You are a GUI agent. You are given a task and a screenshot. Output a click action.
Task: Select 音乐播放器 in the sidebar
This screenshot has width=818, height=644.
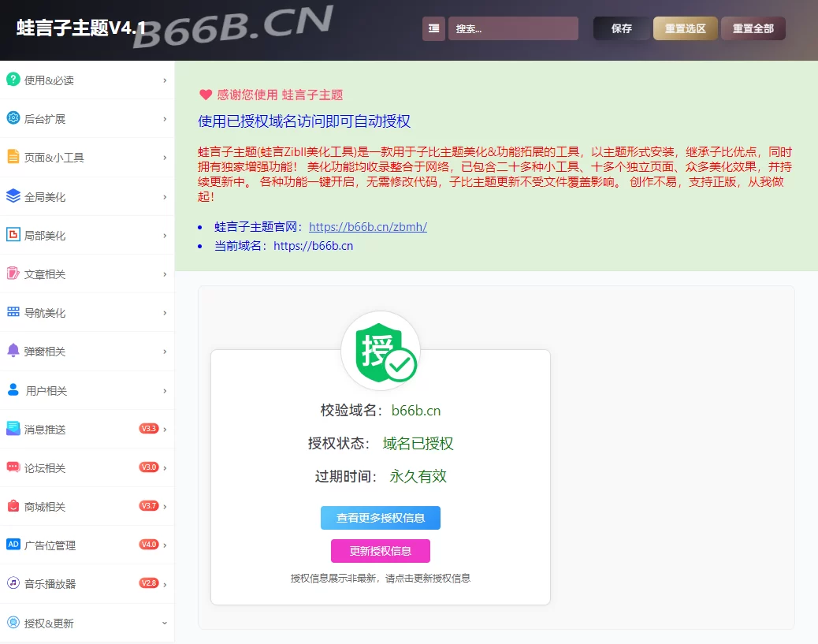(87, 583)
